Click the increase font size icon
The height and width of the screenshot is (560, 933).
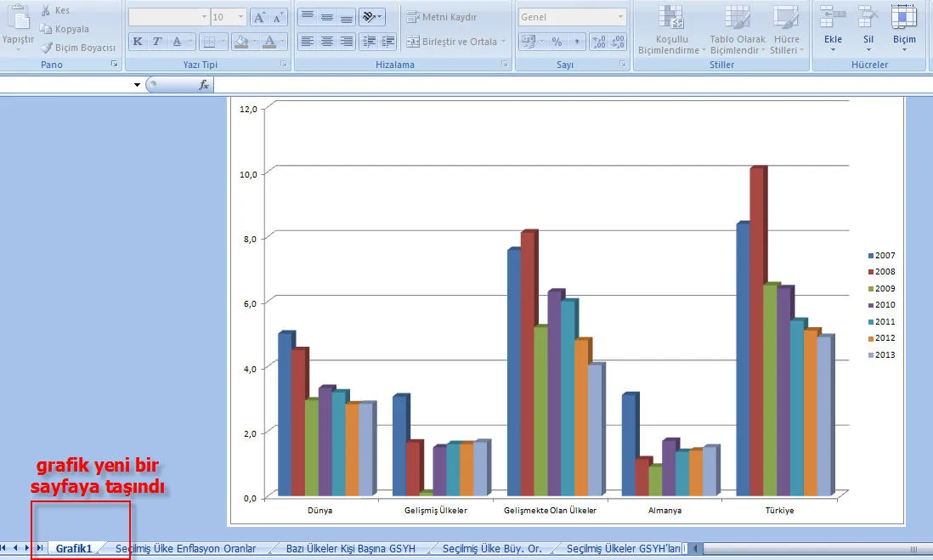260,17
